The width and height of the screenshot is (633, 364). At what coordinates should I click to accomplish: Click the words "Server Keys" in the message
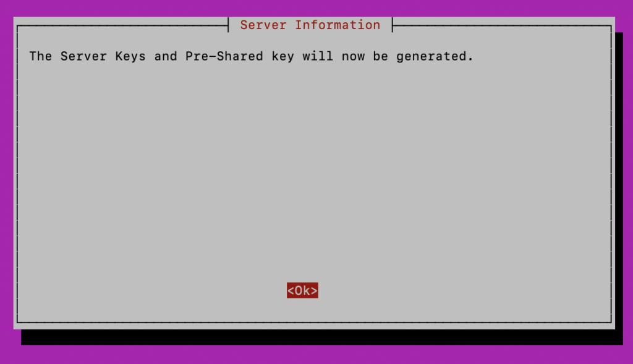[x=103, y=56]
